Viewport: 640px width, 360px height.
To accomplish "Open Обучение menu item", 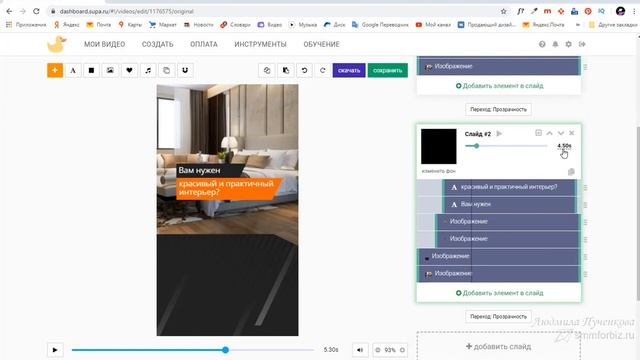I will tap(321, 44).
